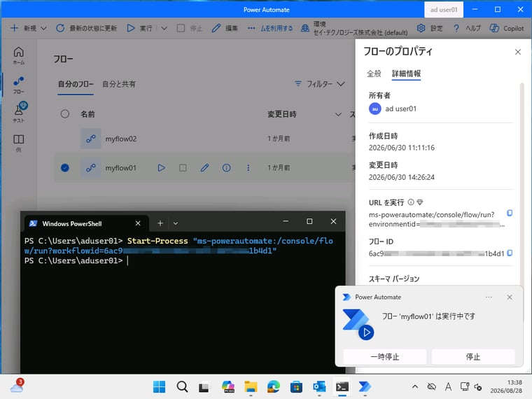Viewport: 532px width, 399px height.
Task: Switch to the 自分のフロー tab
Action: (x=76, y=84)
